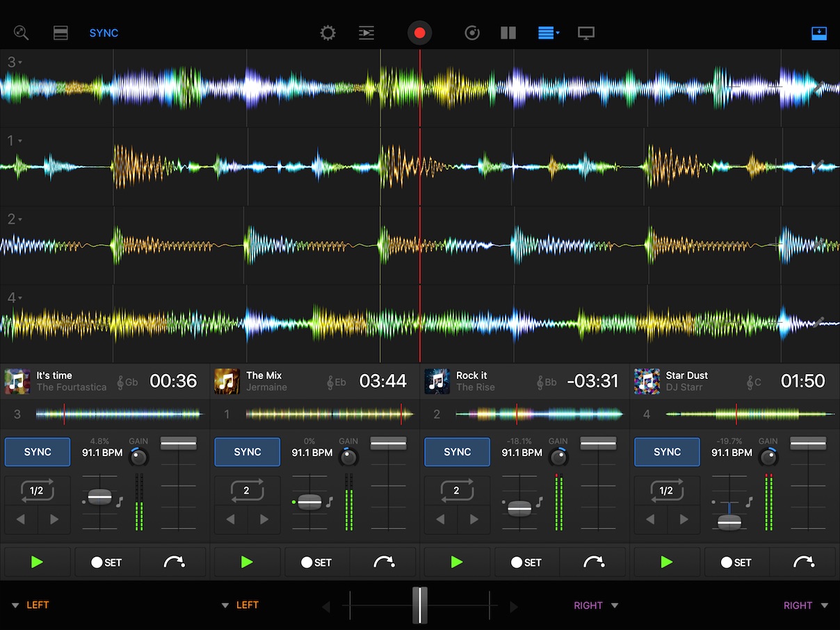Click the SYNC label in top bar
The image size is (840, 630).
pos(104,33)
